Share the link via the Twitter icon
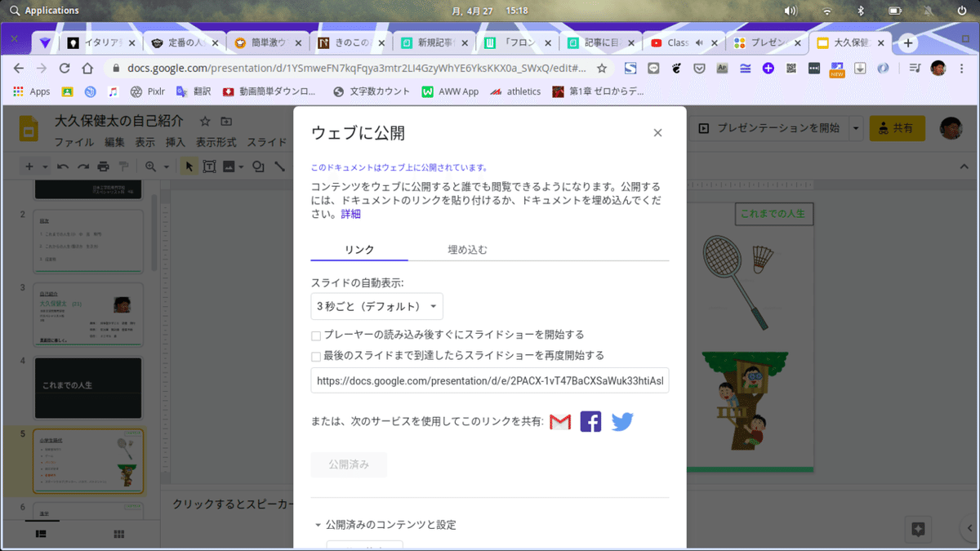 click(x=621, y=422)
